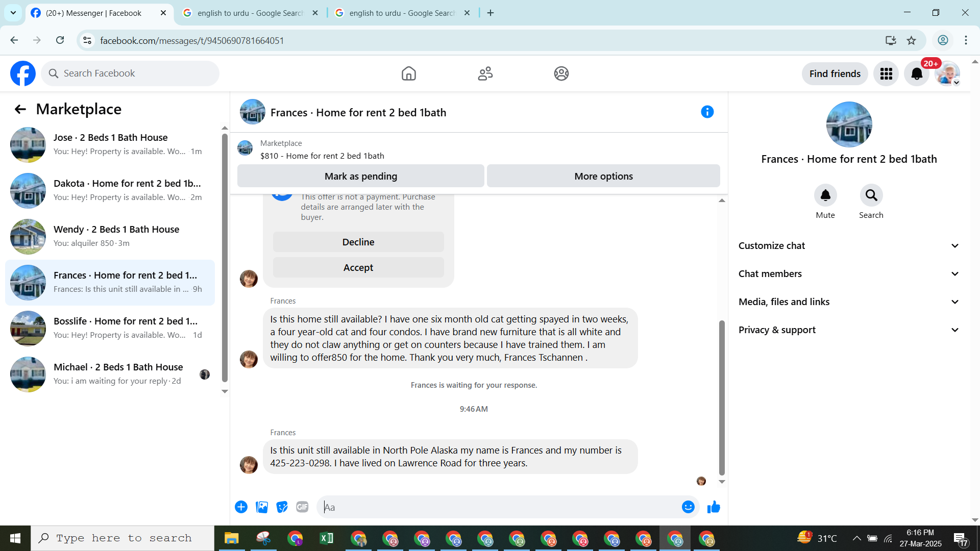Screen dimensions: 980x551
Task: Navigate back with the browser back arrow
Action: click(14, 40)
